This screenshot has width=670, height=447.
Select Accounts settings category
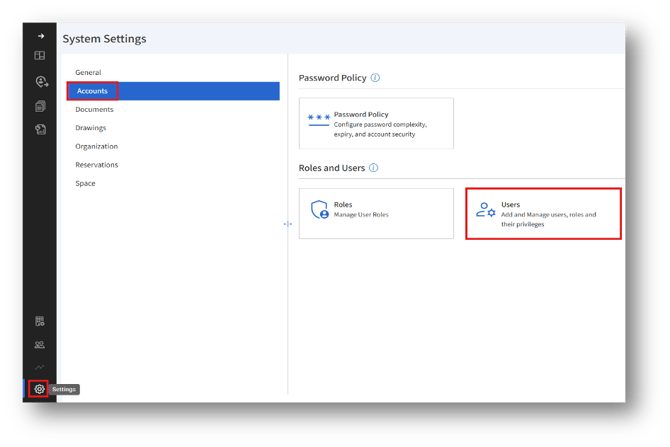(x=92, y=91)
